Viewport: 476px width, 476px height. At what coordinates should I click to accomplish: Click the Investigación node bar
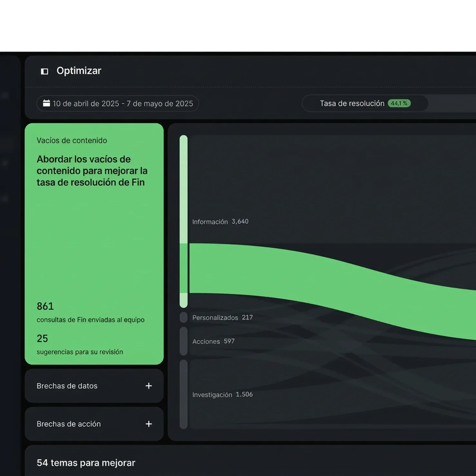[183, 394]
